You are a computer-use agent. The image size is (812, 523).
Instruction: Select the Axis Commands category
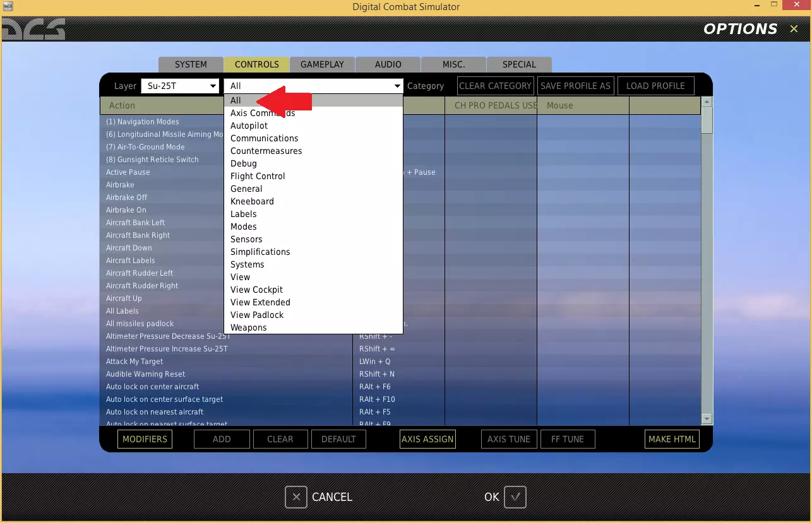point(314,113)
